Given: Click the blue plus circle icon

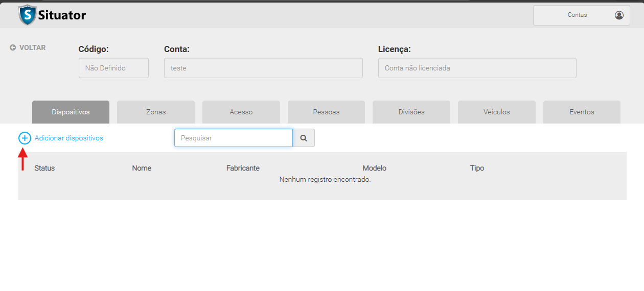Looking at the screenshot, I should coord(25,138).
